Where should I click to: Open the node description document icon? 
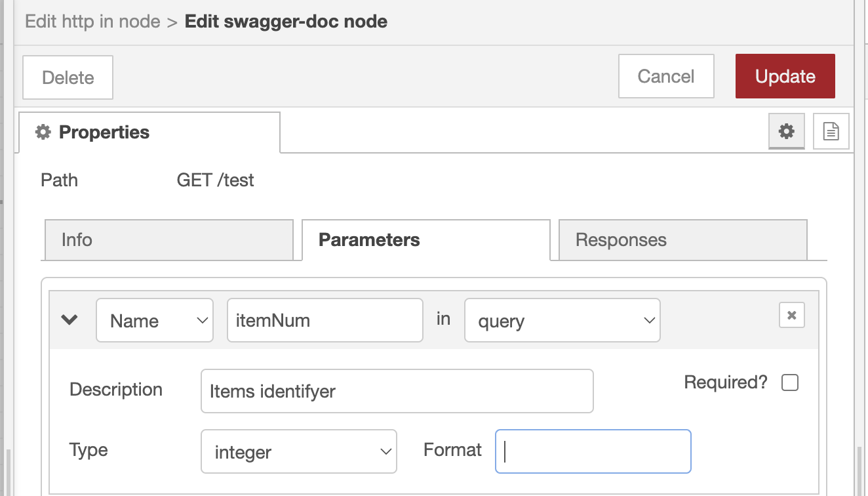pyautogui.click(x=831, y=132)
